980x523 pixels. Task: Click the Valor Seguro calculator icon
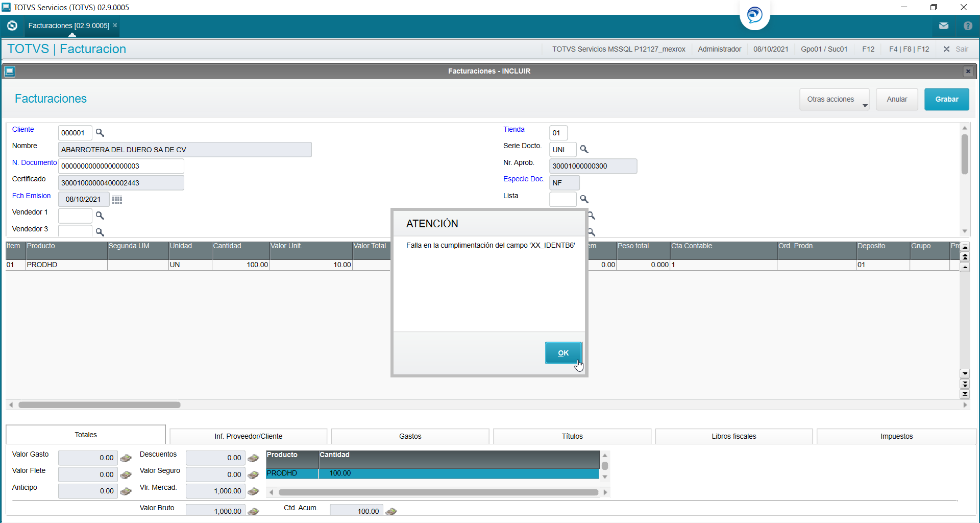point(253,475)
